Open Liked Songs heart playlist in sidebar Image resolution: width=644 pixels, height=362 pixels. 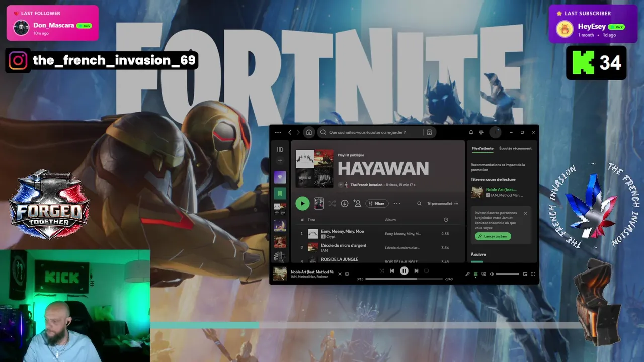click(x=280, y=177)
